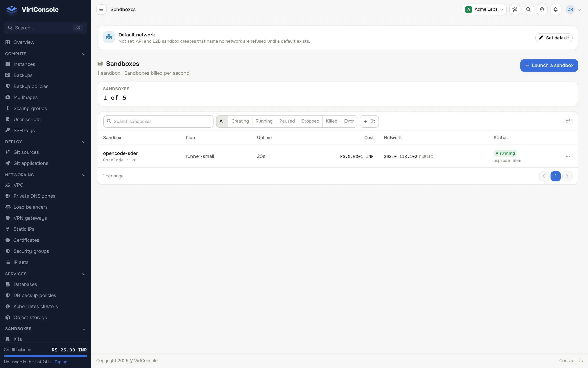Image resolution: width=588 pixels, height=368 pixels.
Task: Filter sandboxes by Killed
Action: point(331,121)
